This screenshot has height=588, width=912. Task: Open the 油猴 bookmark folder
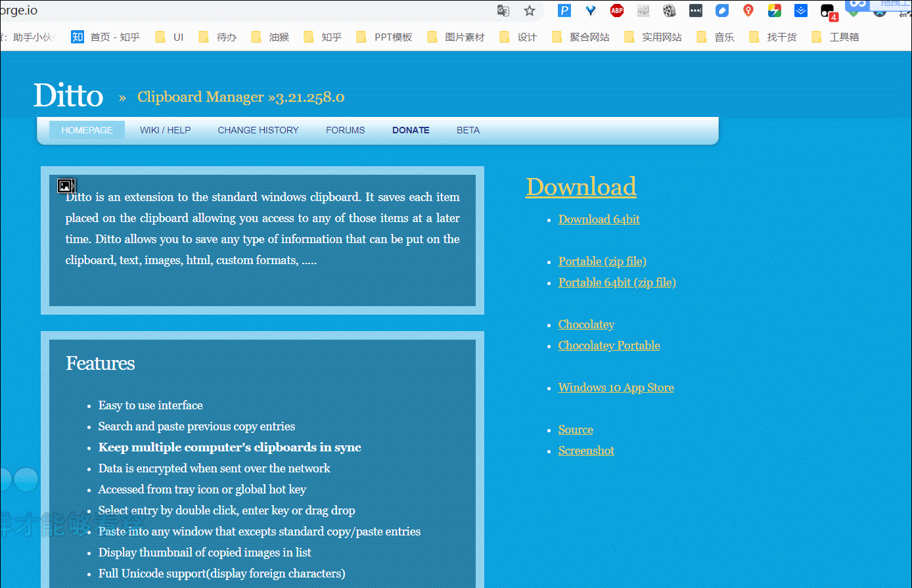tap(270, 37)
